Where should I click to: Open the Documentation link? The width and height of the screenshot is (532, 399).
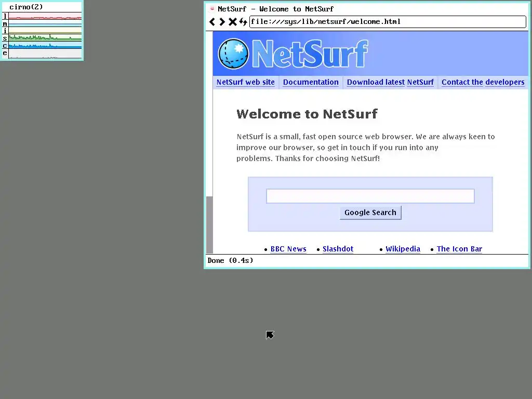coord(311,82)
